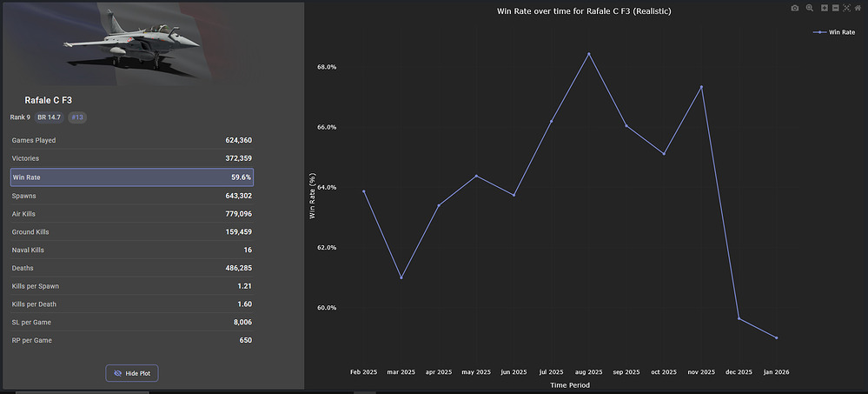Select the Zoom magnifier tool

(810, 8)
